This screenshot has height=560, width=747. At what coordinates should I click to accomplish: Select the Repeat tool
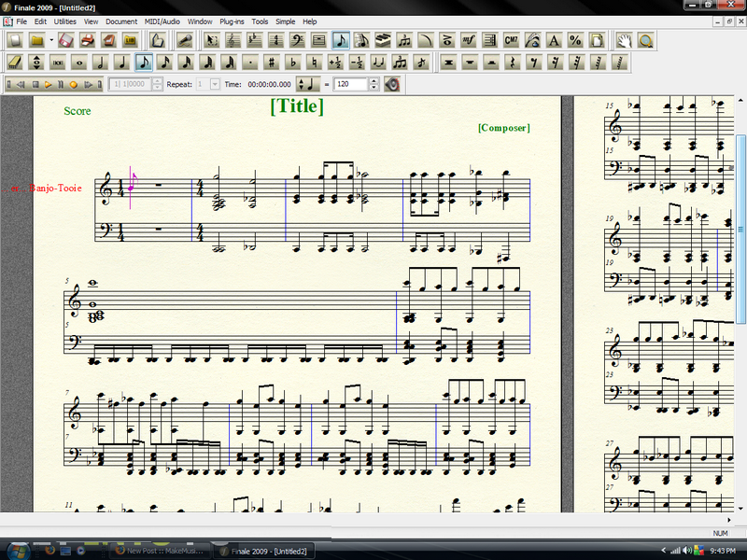tap(489, 40)
